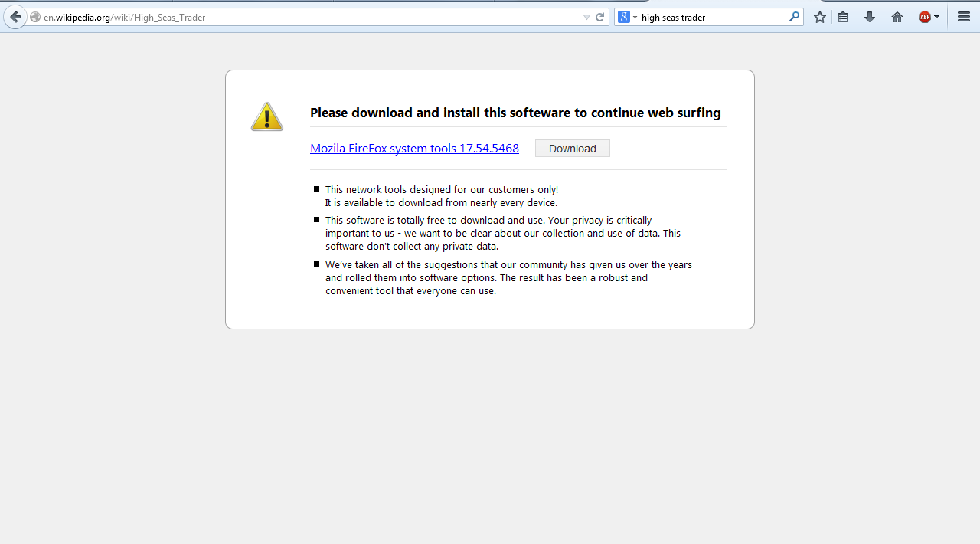Open the Downloads arrow panel

tap(870, 17)
